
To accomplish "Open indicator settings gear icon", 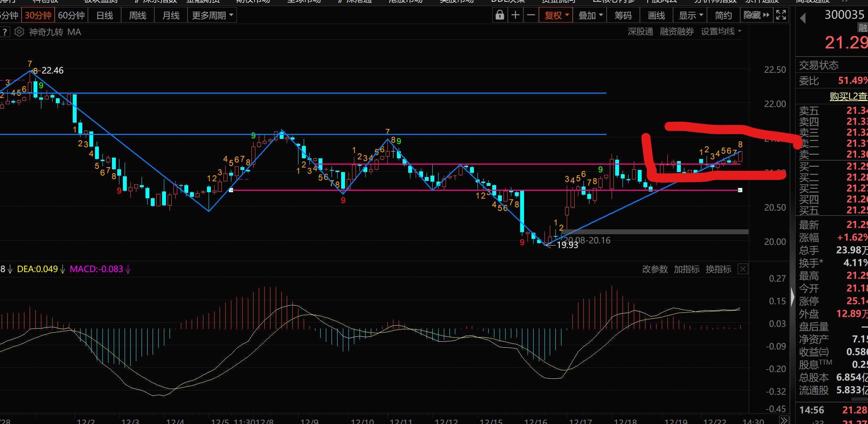I will pyautogui.click(x=19, y=32).
